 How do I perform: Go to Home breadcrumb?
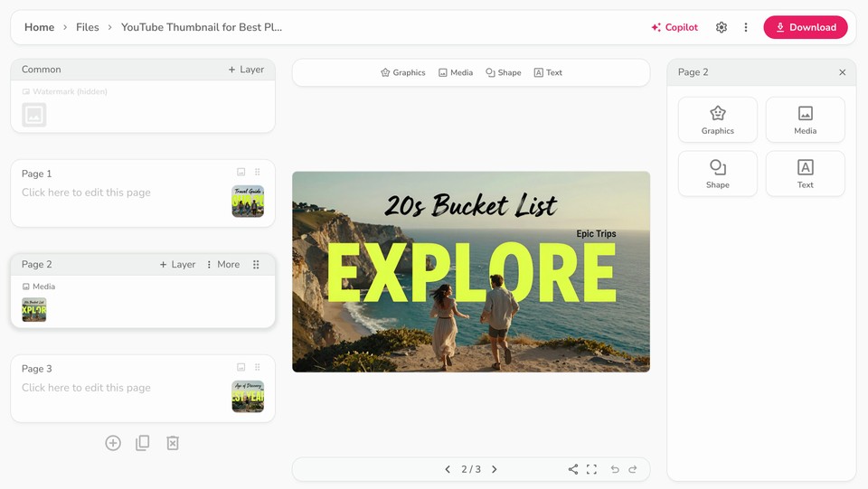coord(39,27)
